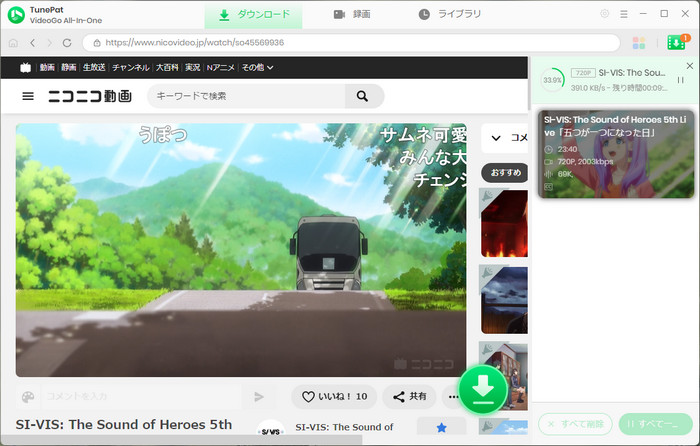Image resolution: width=700 pixels, height=446 pixels.
Task: Open 実況 in niconico top bar
Action: pos(192,67)
